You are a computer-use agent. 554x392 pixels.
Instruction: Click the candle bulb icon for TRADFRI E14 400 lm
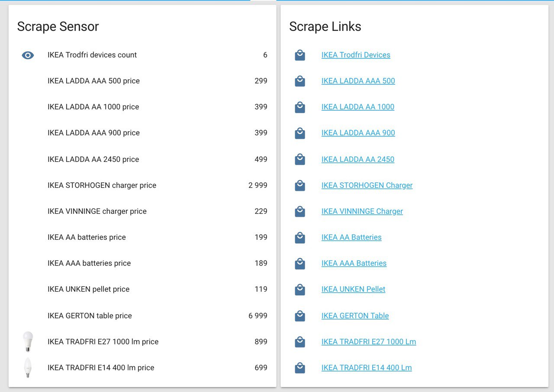click(28, 368)
